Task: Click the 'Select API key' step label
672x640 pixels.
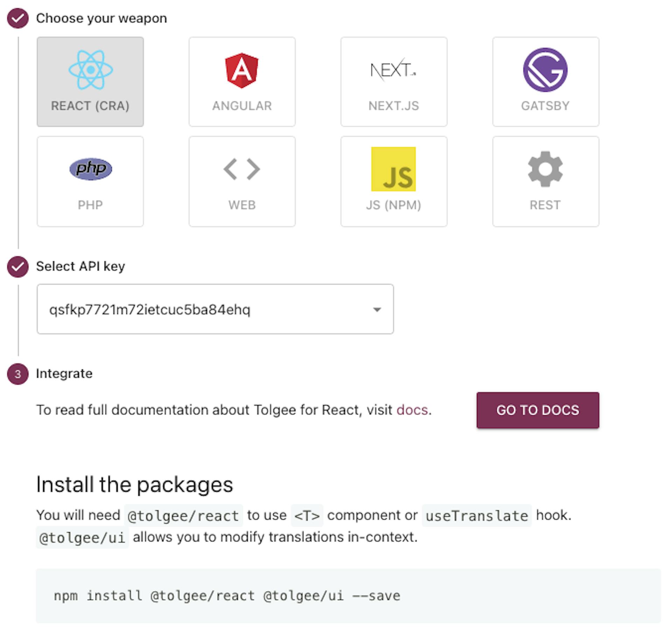Action: (80, 266)
